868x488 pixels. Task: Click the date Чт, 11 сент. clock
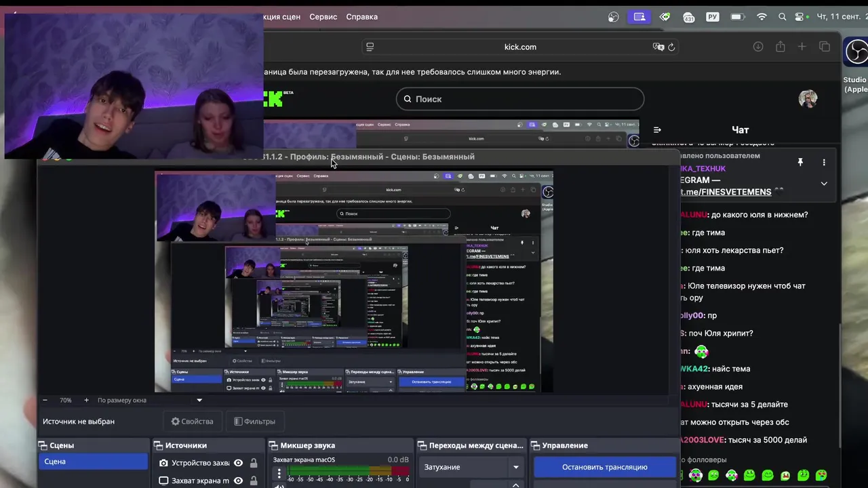tap(842, 17)
